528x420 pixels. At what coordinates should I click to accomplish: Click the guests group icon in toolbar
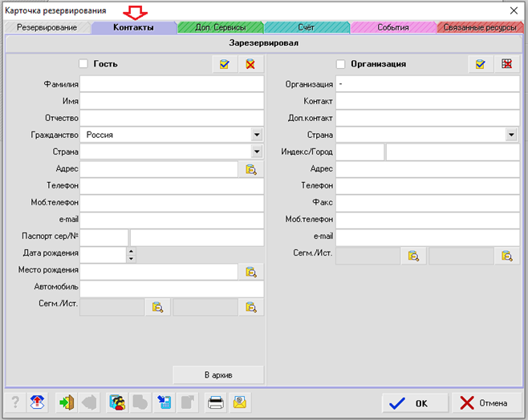click(x=117, y=402)
